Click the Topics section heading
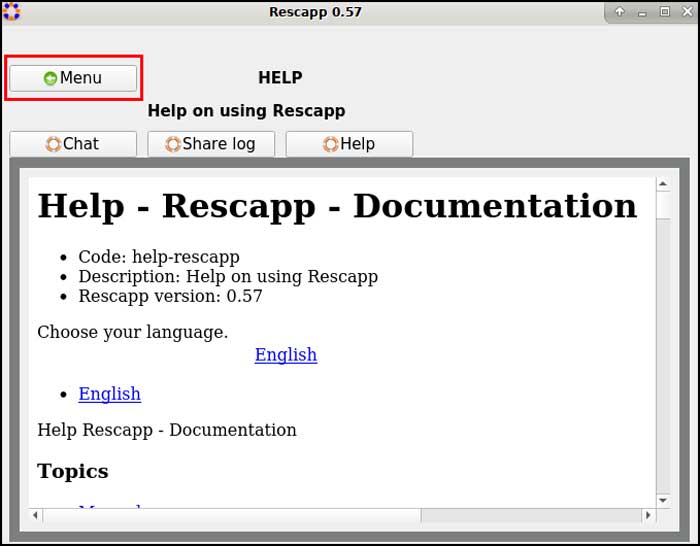The width and height of the screenshot is (700, 546). [73, 471]
